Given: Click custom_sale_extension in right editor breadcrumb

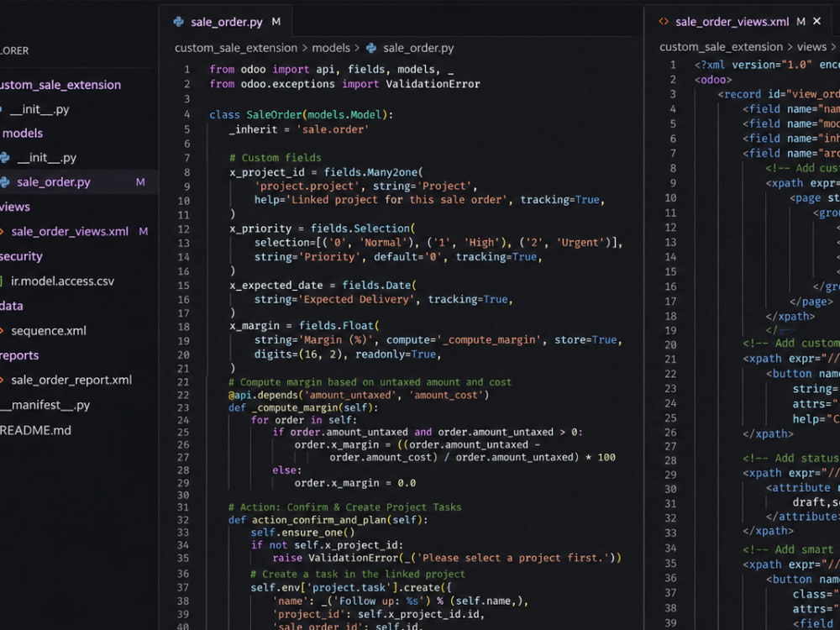Looking at the screenshot, I should [721, 47].
